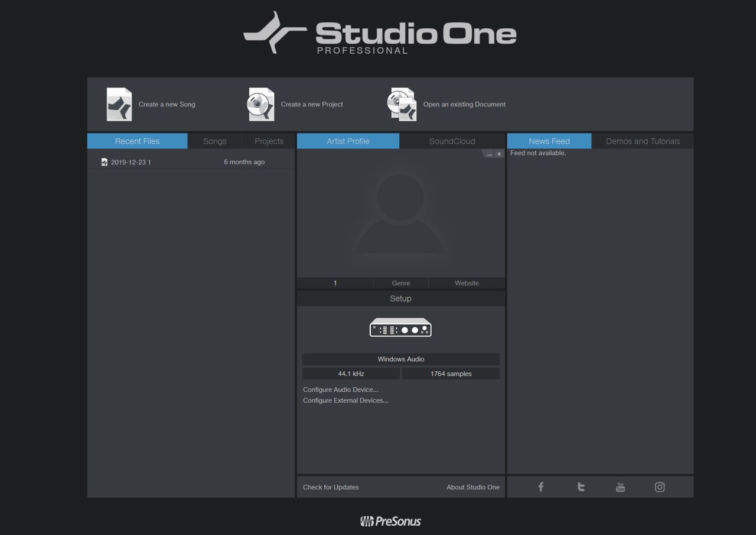The height and width of the screenshot is (535, 756).
Task: Click the Open an existing Document label
Action: (x=464, y=105)
